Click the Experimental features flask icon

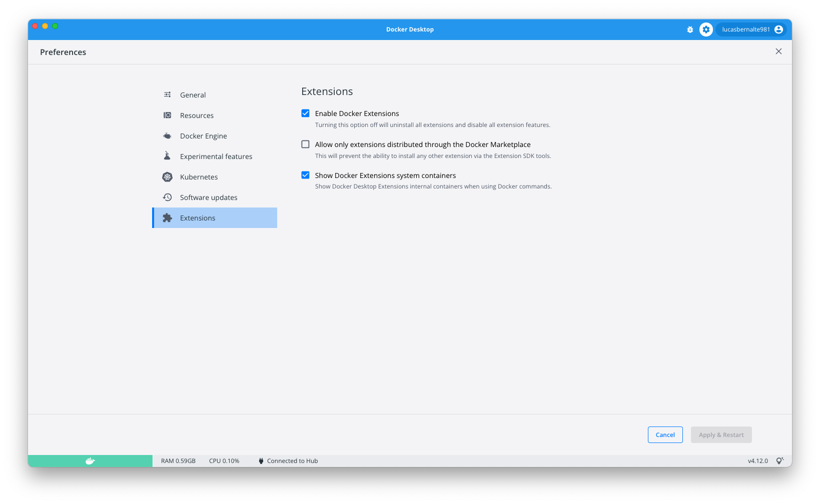click(x=168, y=156)
